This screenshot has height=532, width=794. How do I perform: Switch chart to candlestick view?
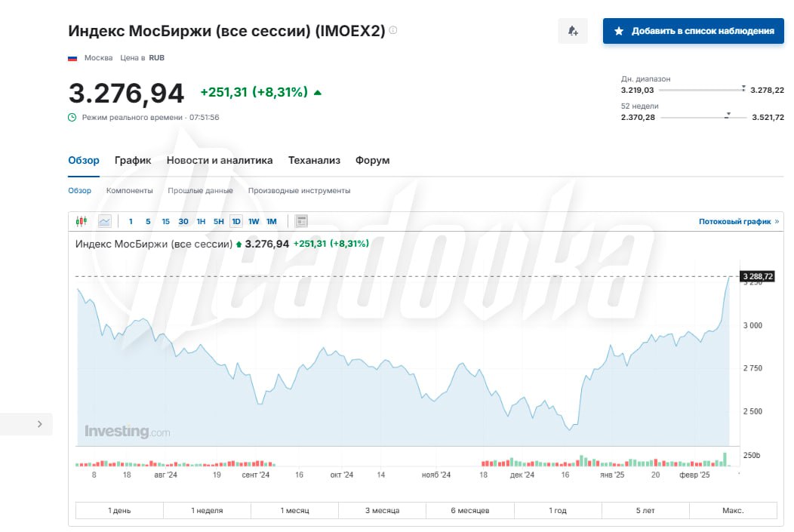82,221
